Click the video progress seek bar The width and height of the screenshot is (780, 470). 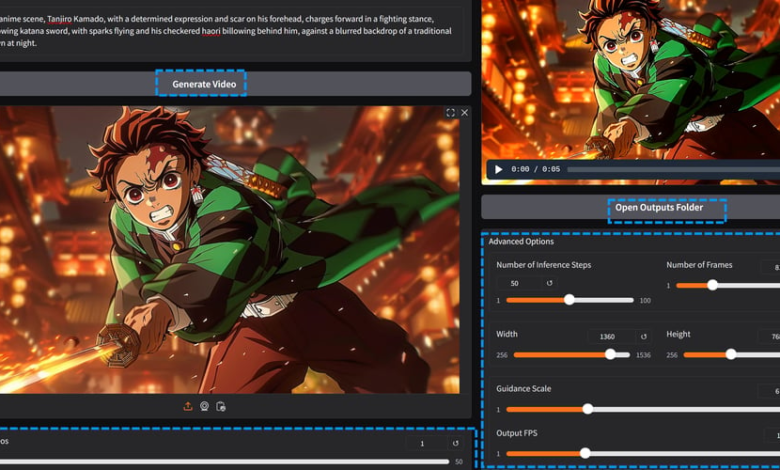pyautogui.click(x=674, y=169)
